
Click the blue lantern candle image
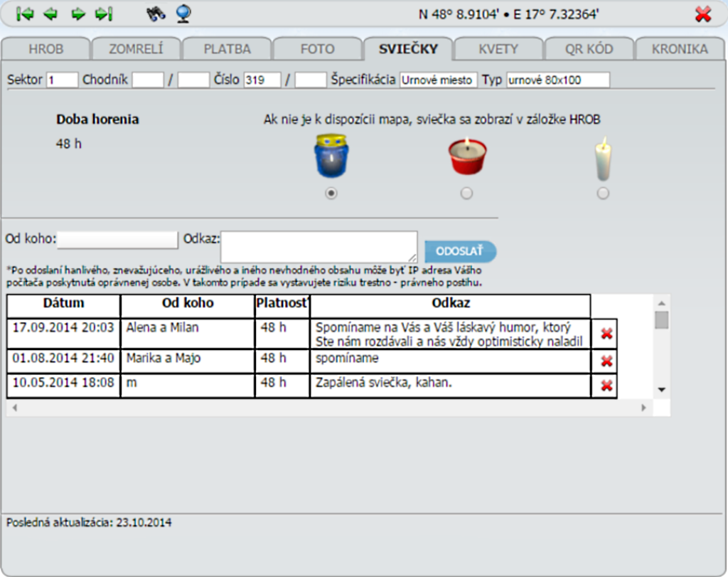click(331, 156)
